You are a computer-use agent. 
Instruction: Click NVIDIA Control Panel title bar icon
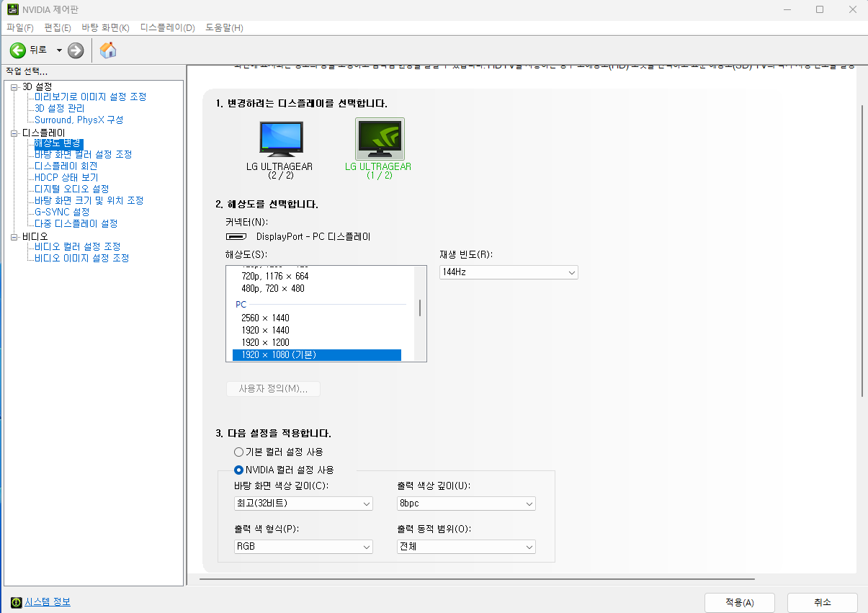(x=13, y=9)
